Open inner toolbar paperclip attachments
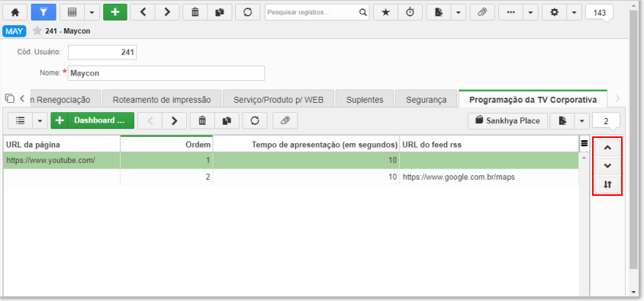This screenshot has width=644, height=301. click(285, 120)
